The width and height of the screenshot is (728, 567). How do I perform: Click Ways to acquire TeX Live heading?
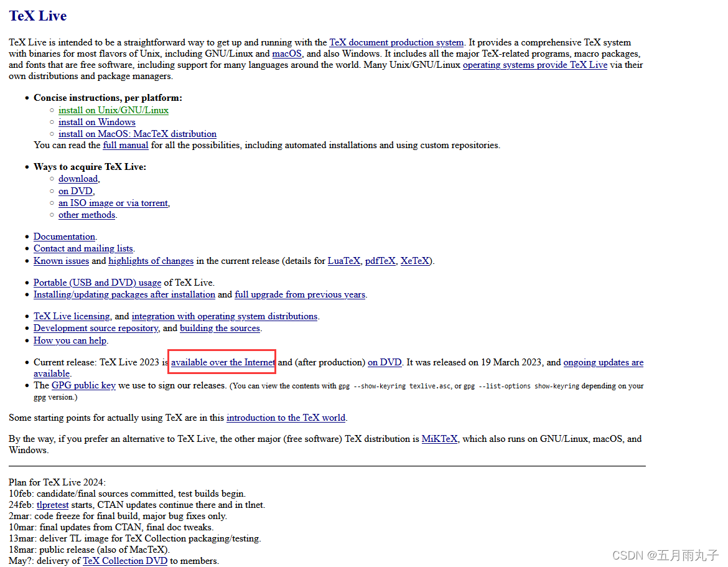[90, 167]
